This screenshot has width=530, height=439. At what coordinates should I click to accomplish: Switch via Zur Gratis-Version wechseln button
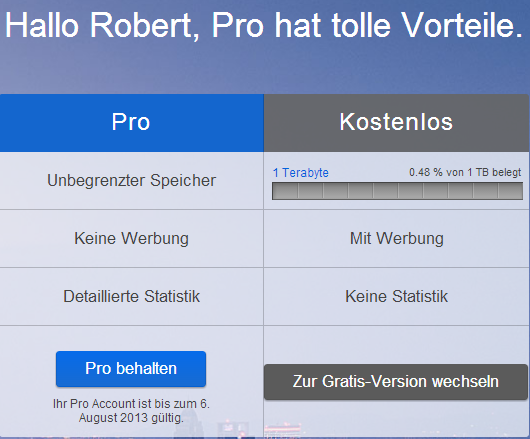pos(396,382)
